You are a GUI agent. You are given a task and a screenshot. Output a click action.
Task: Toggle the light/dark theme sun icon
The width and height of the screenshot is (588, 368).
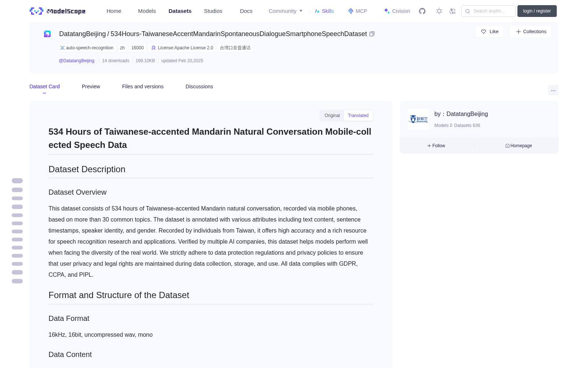click(x=439, y=11)
